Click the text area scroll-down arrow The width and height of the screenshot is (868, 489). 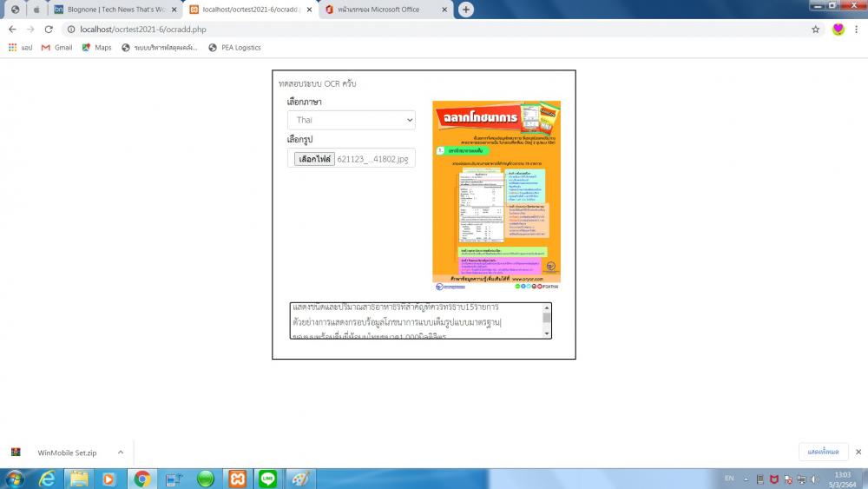(x=546, y=334)
